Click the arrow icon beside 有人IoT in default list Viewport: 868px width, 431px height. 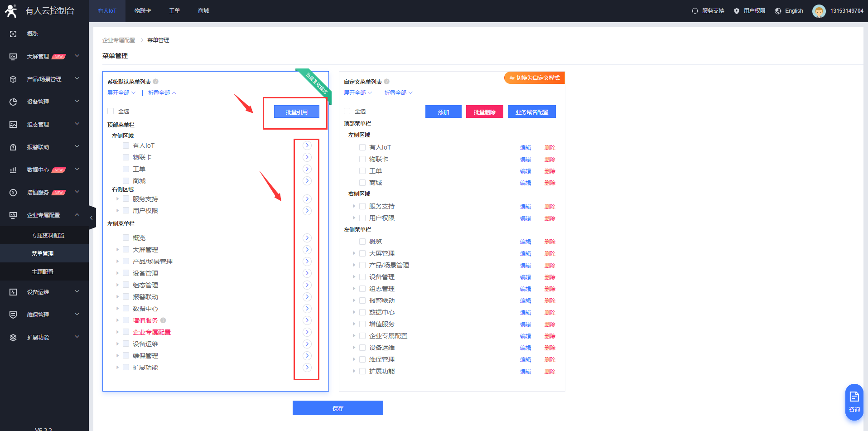[307, 145]
